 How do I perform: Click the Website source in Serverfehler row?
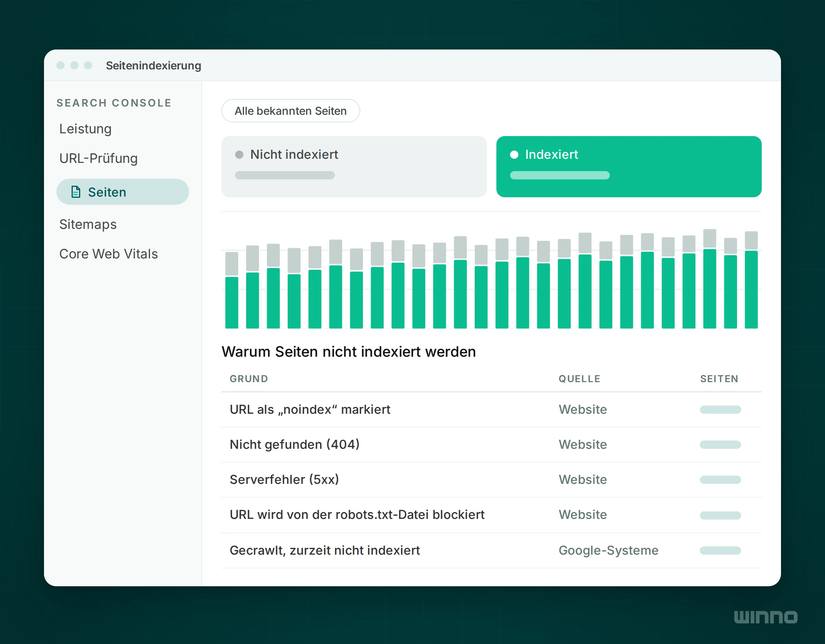point(583,480)
